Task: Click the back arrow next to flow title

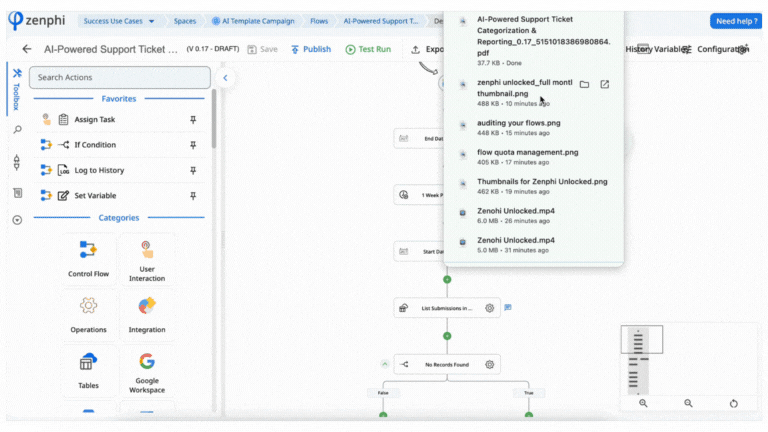Action: pos(27,49)
